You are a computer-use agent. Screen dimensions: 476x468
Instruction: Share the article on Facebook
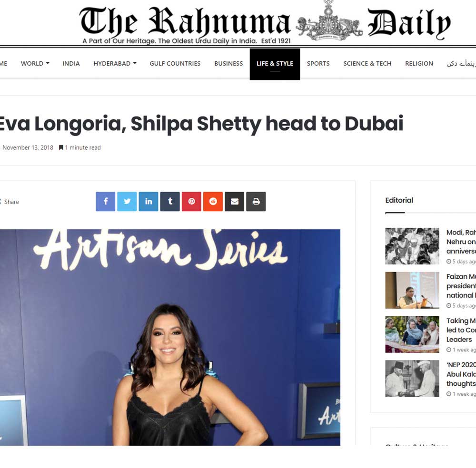tap(105, 201)
